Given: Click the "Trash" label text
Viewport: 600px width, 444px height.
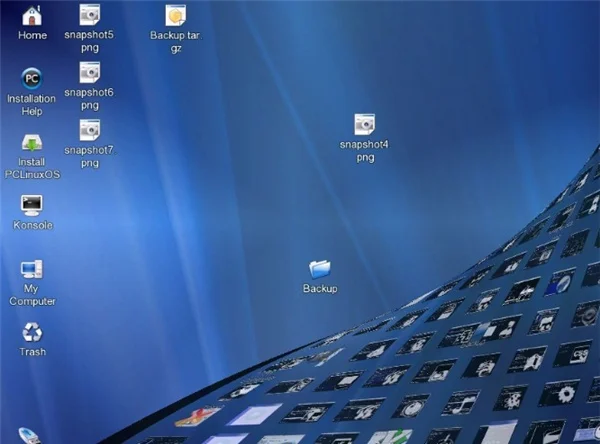Looking at the screenshot, I should click(33, 351).
